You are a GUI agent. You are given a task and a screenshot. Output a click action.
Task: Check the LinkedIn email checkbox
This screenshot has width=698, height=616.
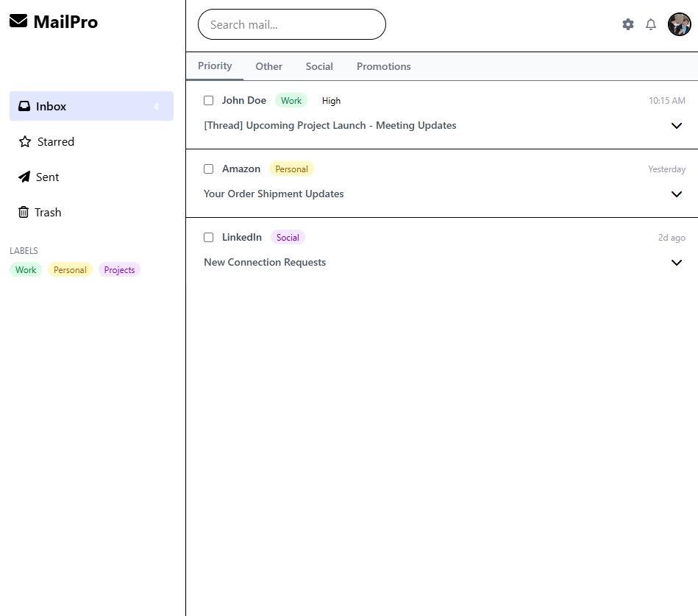click(208, 238)
